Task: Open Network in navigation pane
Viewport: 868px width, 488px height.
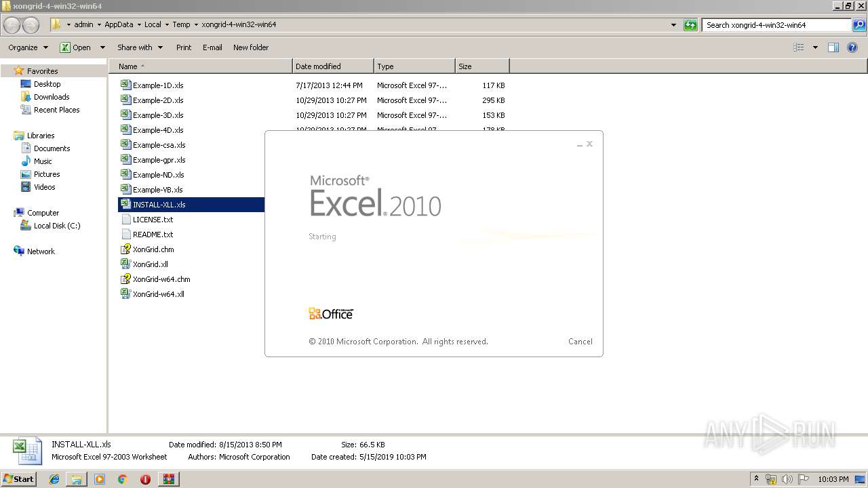Action: [41, 251]
